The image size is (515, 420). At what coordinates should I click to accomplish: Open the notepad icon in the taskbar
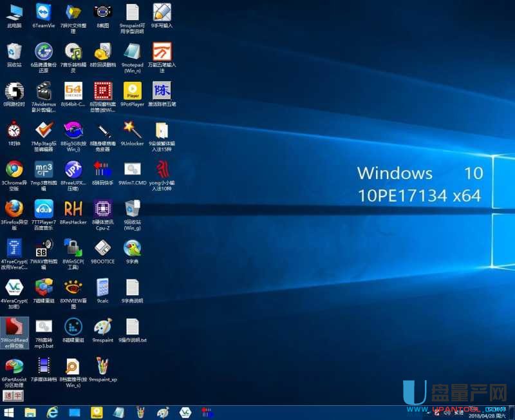click(118, 412)
